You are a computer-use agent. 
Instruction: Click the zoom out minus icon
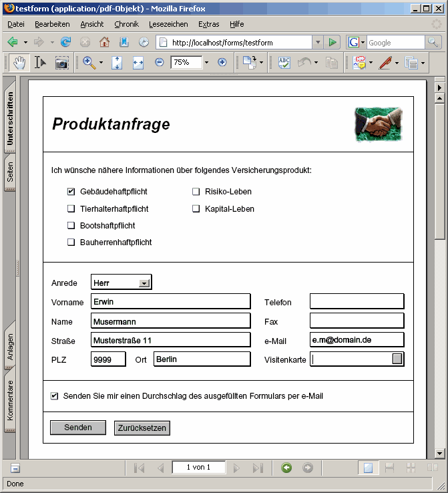click(159, 62)
